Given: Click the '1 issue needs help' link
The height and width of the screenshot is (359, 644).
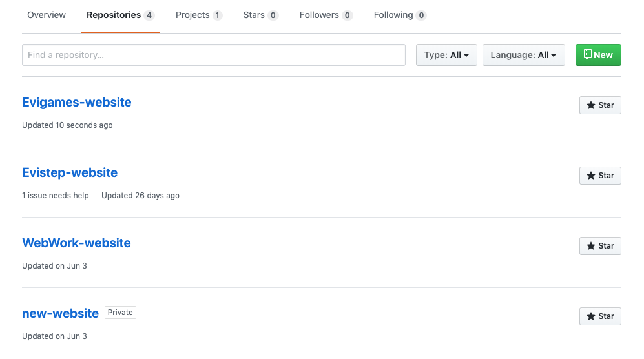Looking at the screenshot, I should (56, 196).
